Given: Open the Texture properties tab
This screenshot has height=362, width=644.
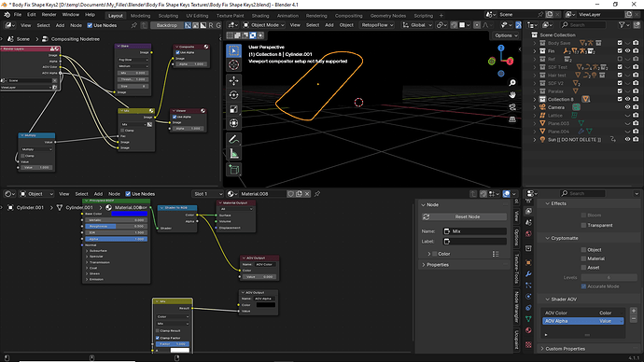Looking at the screenshot, I should 528,344.
